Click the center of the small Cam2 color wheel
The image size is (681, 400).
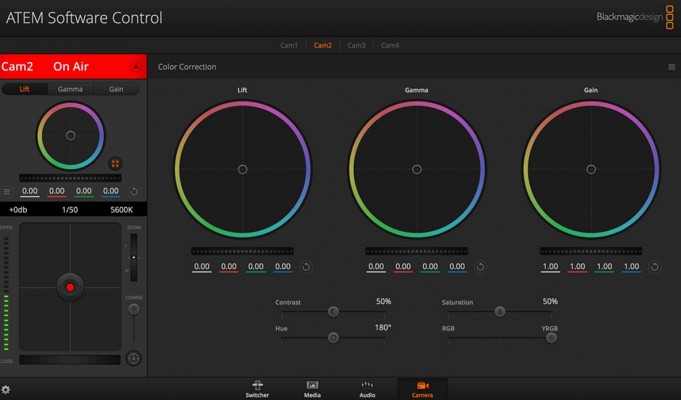point(70,136)
